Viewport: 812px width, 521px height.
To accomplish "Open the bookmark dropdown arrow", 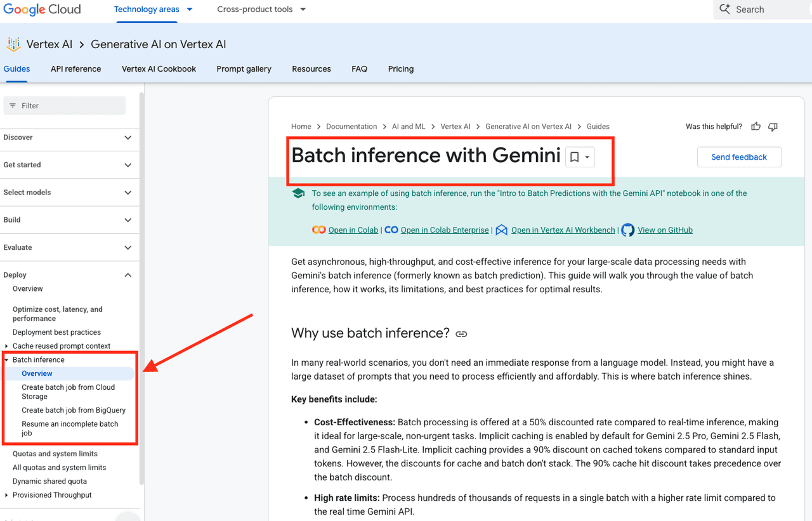I will pyautogui.click(x=587, y=157).
